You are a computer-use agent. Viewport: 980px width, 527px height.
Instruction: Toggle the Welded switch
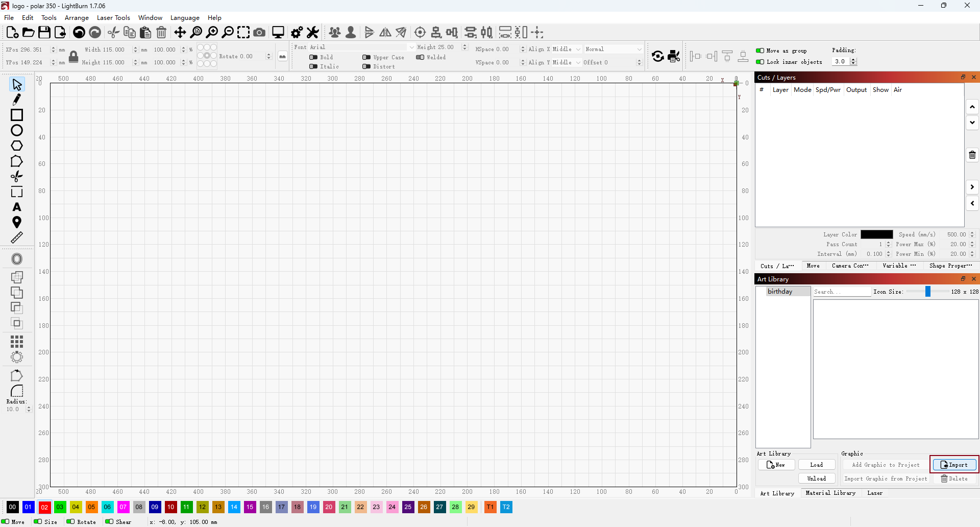(420, 57)
